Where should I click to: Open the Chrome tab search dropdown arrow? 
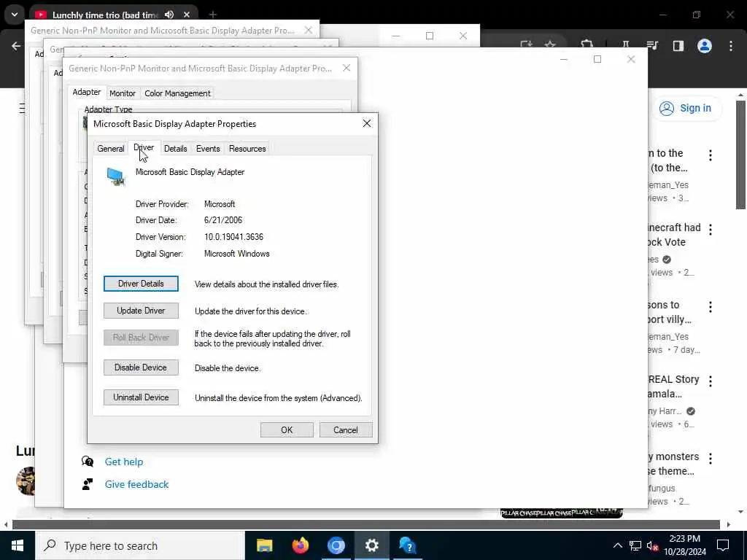click(15, 15)
